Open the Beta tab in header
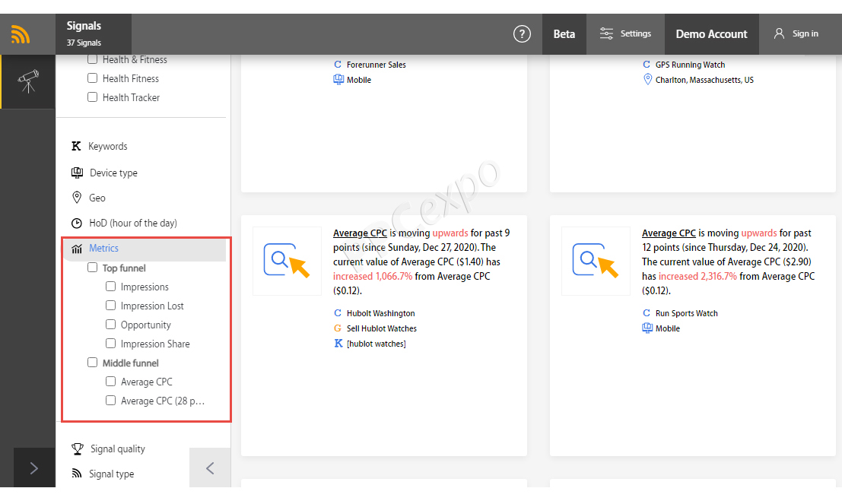 pyautogui.click(x=564, y=33)
